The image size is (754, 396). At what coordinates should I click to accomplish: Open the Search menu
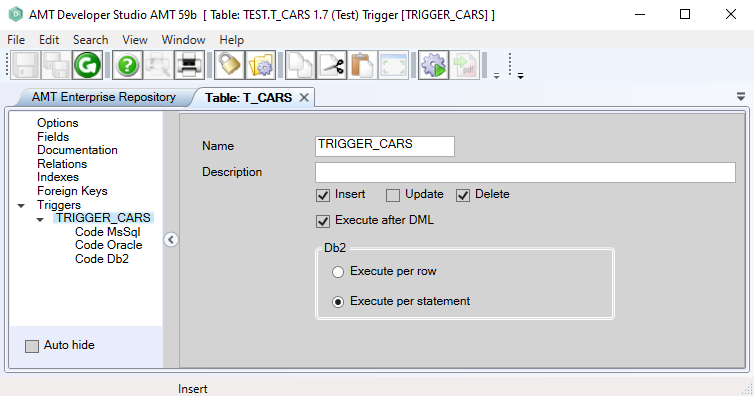pyautogui.click(x=90, y=40)
